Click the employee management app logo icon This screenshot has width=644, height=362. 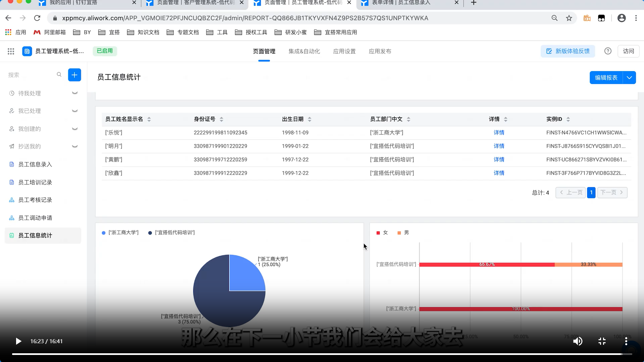(x=27, y=51)
